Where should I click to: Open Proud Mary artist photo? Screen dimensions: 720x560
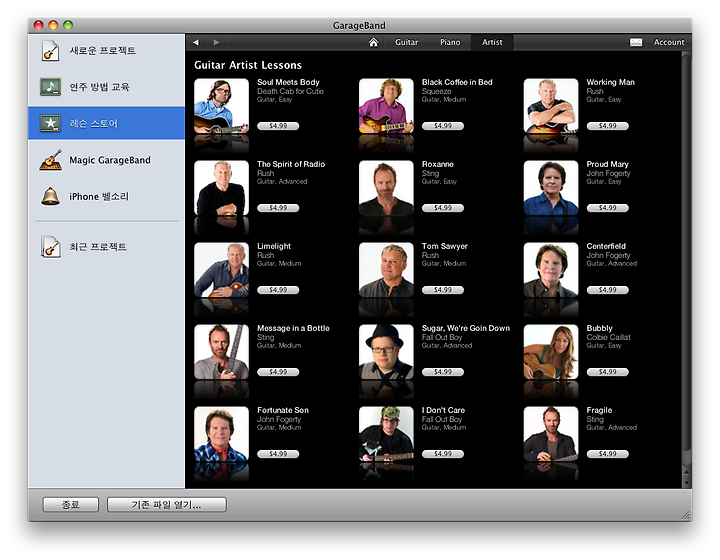(x=551, y=188)
